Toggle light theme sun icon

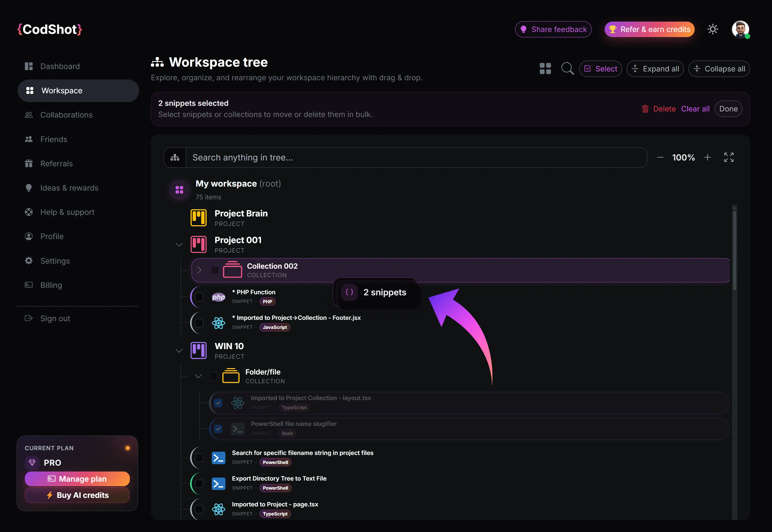713,29
